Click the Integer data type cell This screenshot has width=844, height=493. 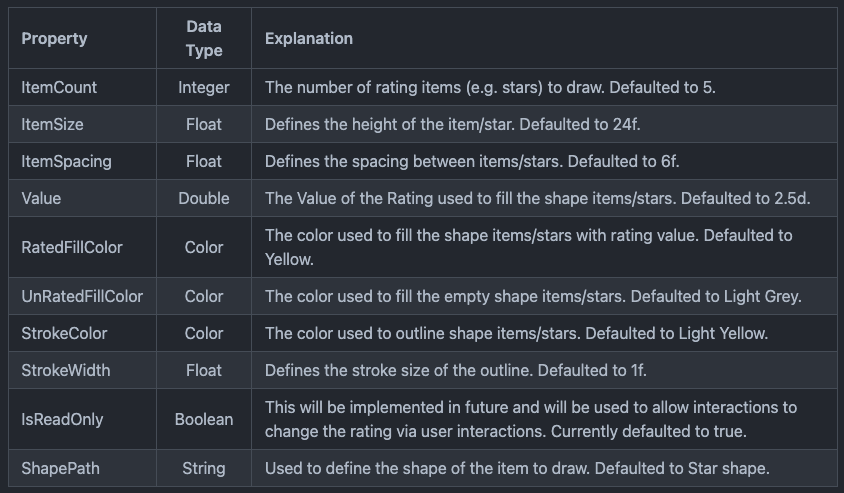tap(204, 87)
